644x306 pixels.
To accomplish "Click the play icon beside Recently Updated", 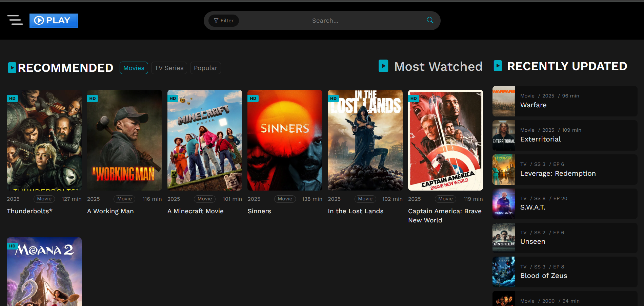I will [498, 66].
